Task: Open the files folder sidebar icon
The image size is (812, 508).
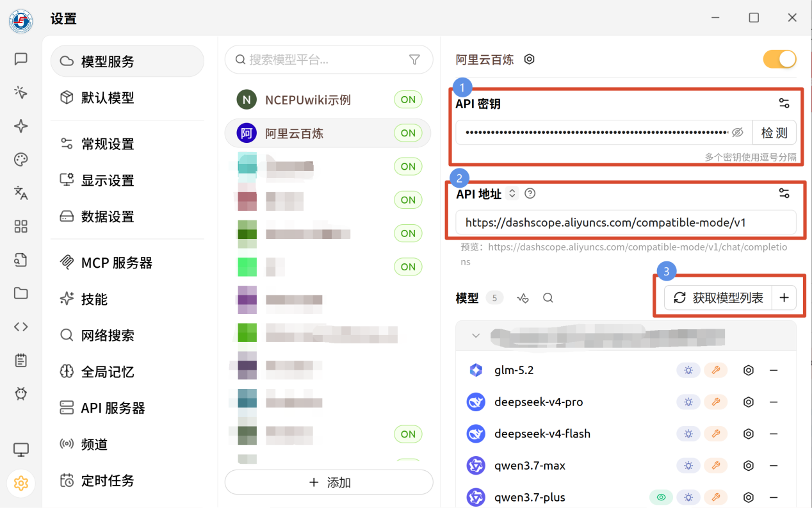Action: (21, 293)
